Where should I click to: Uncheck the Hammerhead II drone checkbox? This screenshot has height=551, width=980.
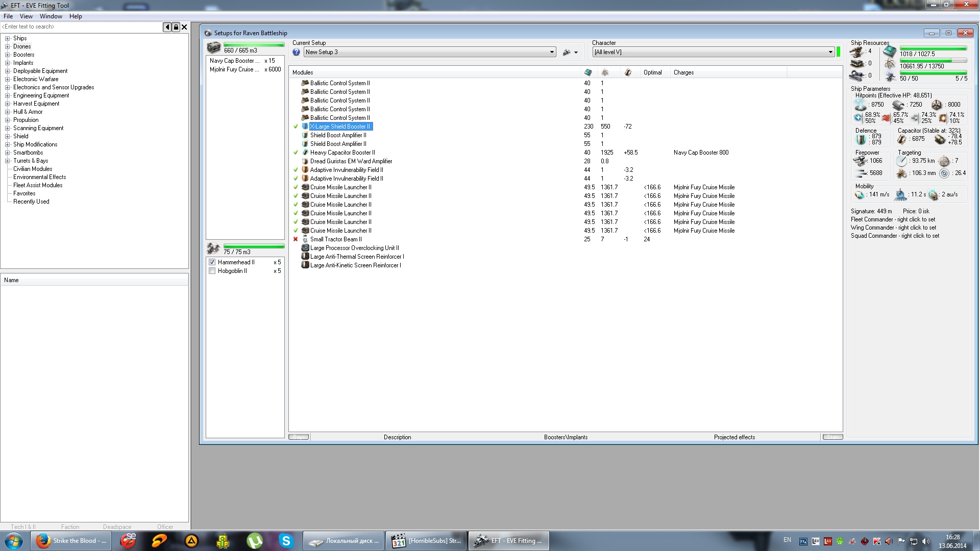pos(212,262)
